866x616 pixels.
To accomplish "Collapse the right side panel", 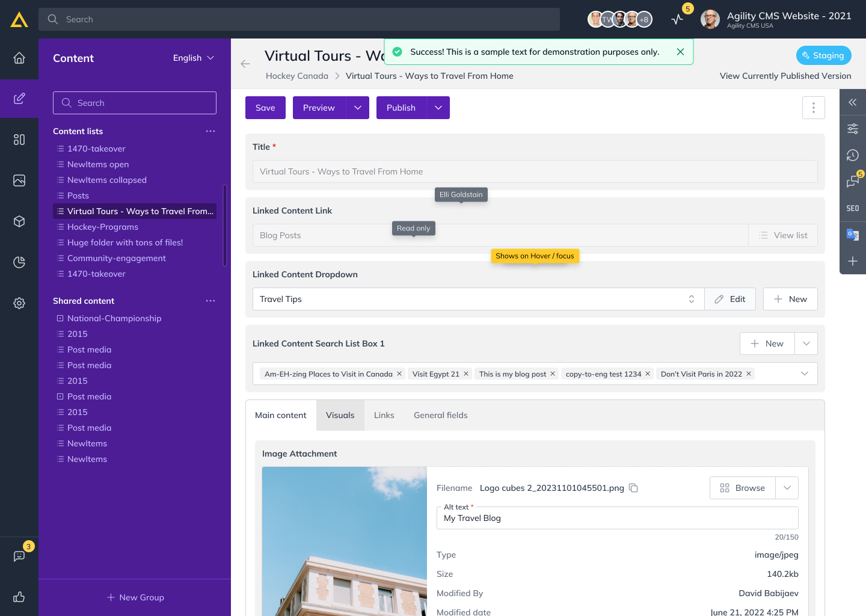I will pos(853,102).
